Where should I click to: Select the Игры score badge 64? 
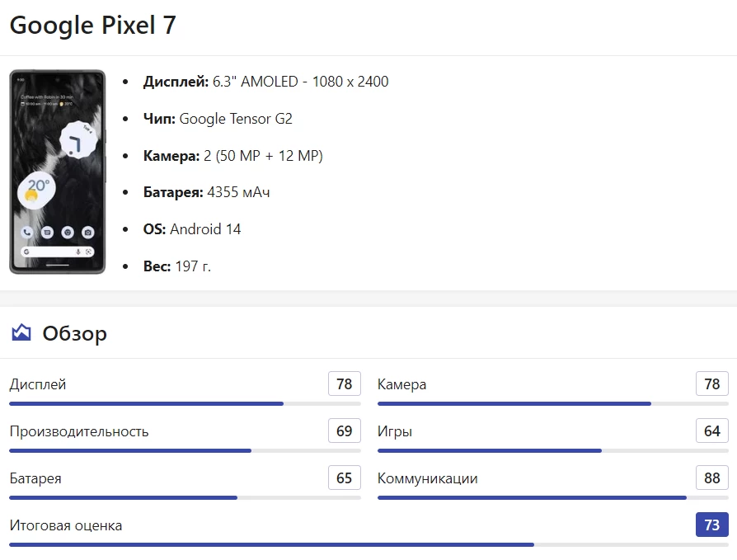pos(712,431)
